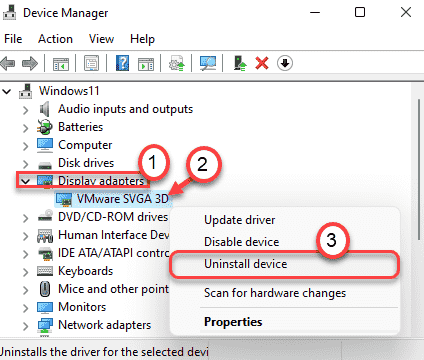Open the Action menu
Viewport: 424px width, 360px height.
click(x=55, y=39)
